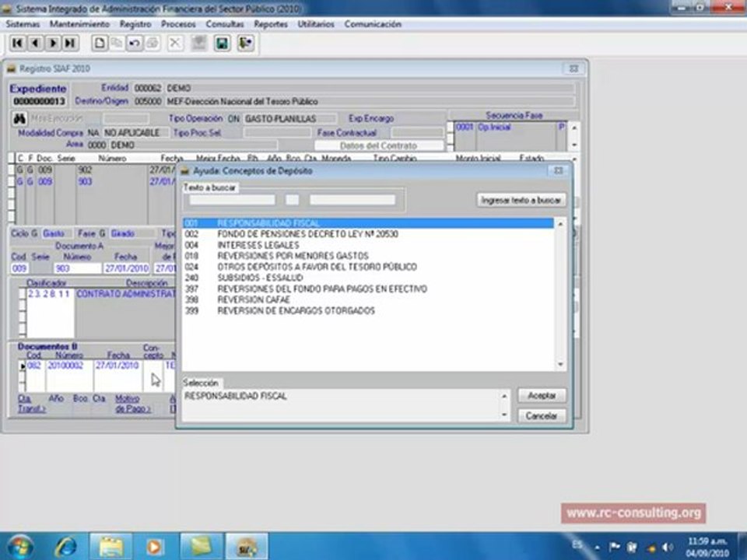Open the Comunicación menu
The height and width of the screenshot is (560, 747).
[x=373, y=24]
